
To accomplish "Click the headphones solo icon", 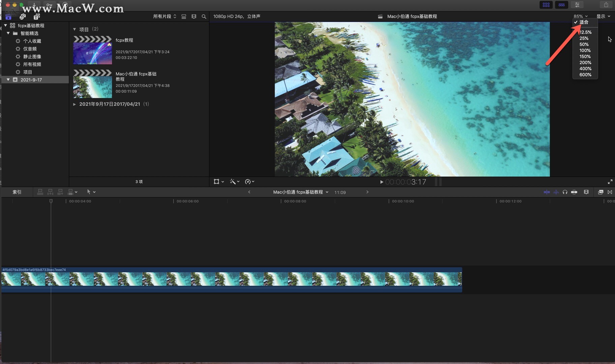I will (565, 192).
